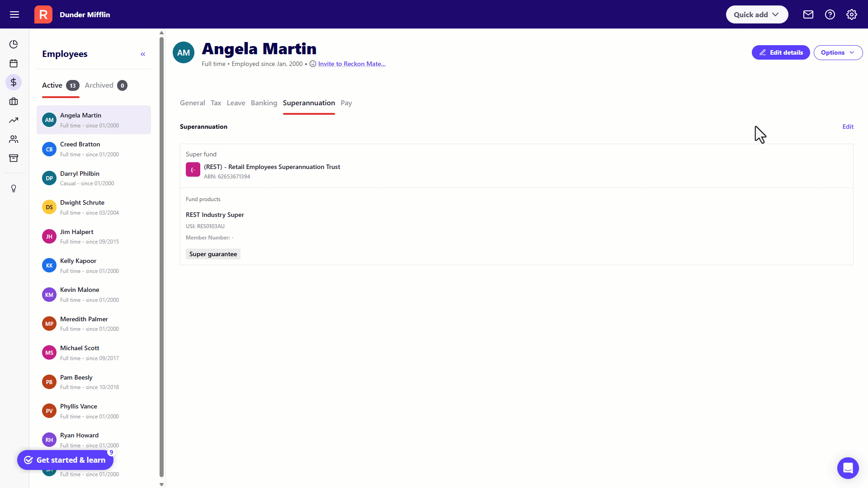Select the payroll dollar sidebar icon

14,82
